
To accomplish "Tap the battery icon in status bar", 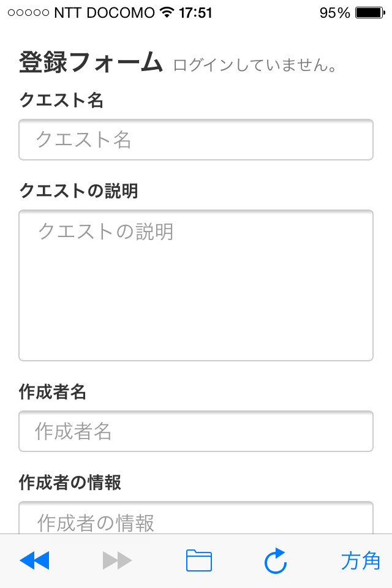I will [370, 13].
